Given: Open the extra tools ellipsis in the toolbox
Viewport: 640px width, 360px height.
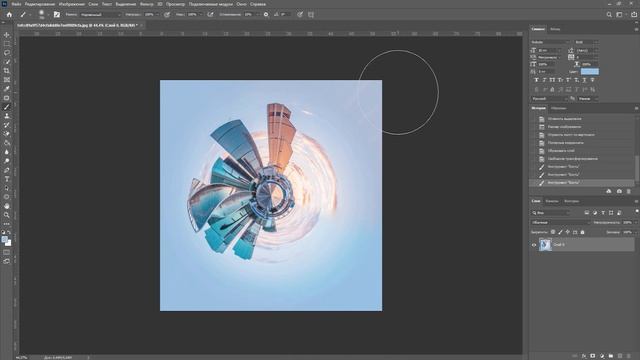Looking at the screenshot, I should coord(7,224).
